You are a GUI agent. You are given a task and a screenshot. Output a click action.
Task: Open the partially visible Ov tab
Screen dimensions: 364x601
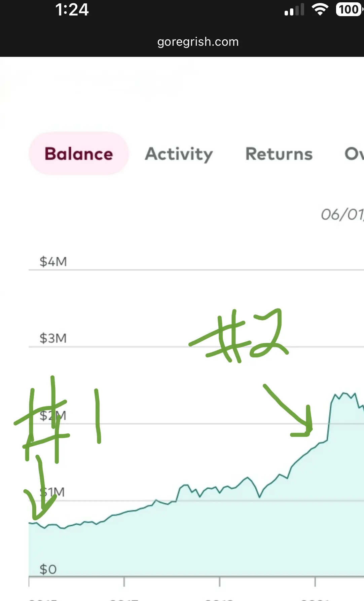coord(354,154)
